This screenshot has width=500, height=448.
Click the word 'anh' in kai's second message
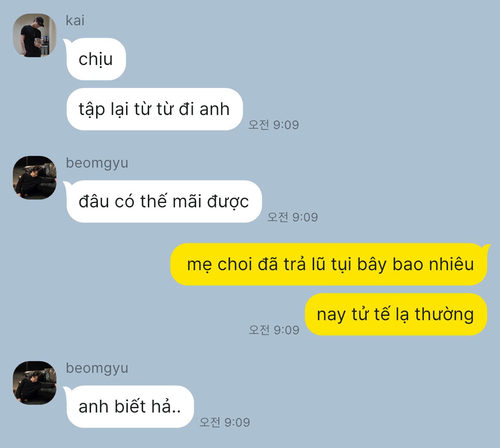pyautogui.click(x=215, y=109)
